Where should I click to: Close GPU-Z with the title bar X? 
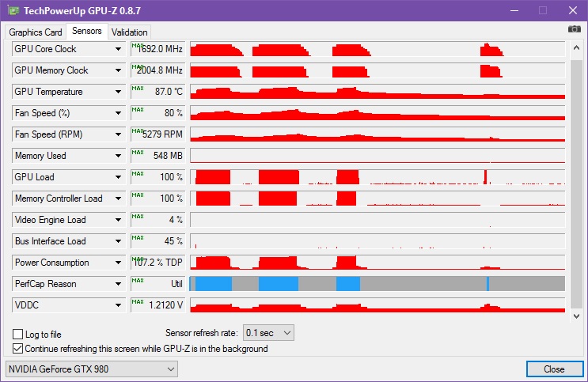click(x=573, y=10)
